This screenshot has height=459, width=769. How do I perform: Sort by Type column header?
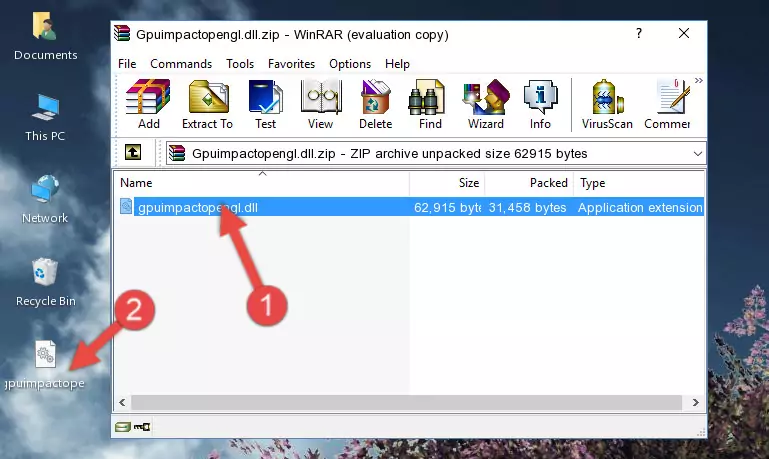pyautogui.click(x=640, y=183)
